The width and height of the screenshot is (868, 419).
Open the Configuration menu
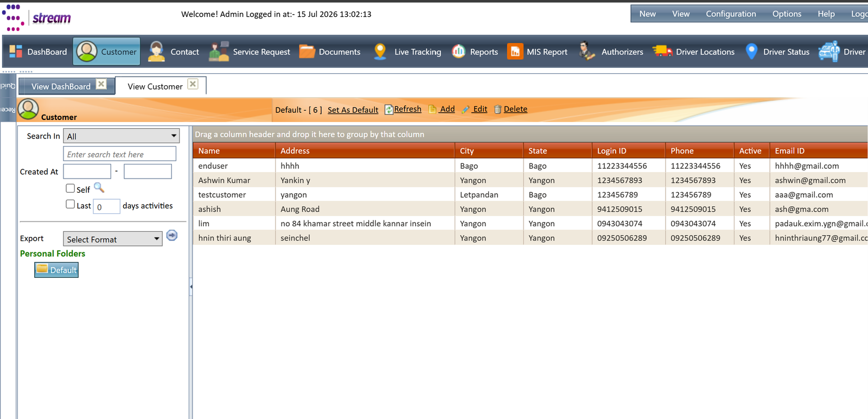coord(731,14)
